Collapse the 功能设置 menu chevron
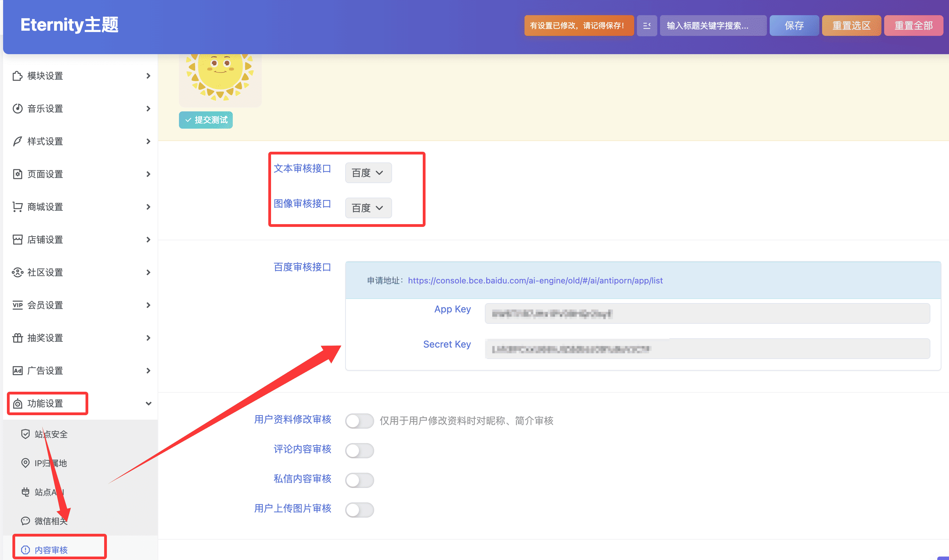 point(148,403)
